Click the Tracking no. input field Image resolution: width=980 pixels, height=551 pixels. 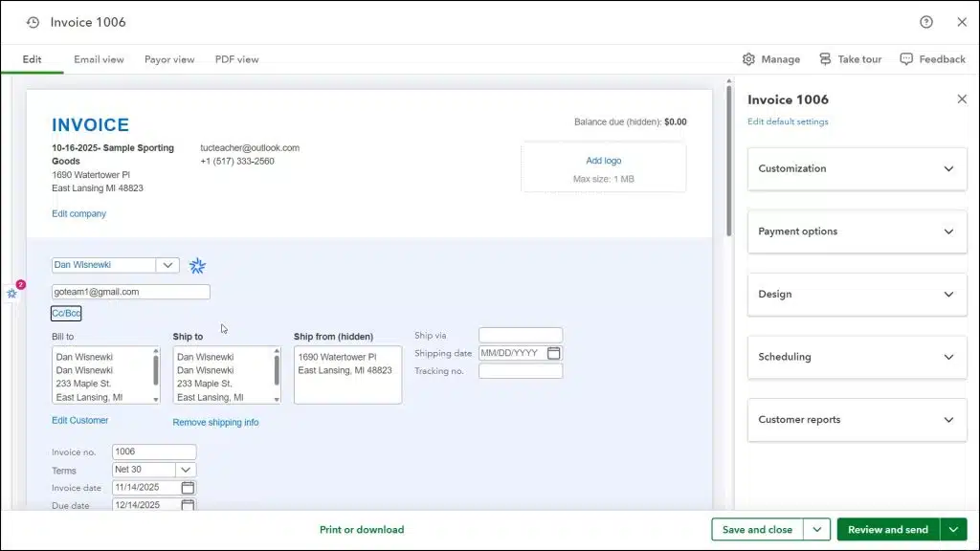pos(521,371)
